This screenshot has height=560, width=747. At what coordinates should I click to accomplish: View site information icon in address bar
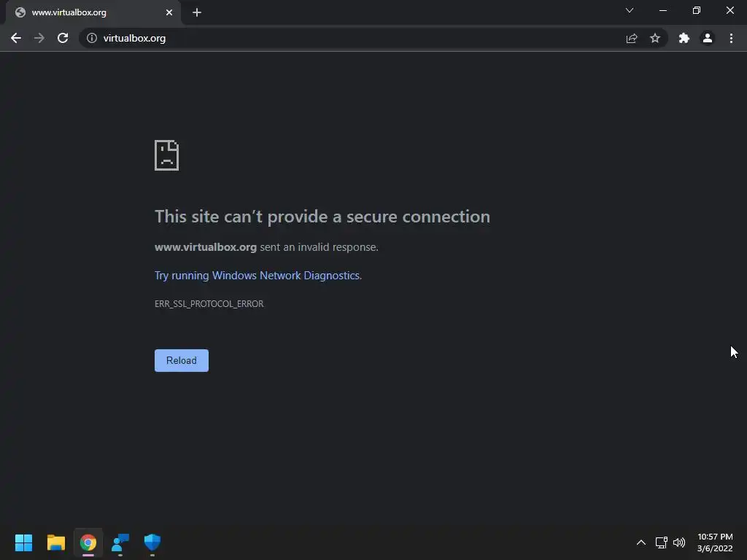pyautogui.click(x=92, y=38)
